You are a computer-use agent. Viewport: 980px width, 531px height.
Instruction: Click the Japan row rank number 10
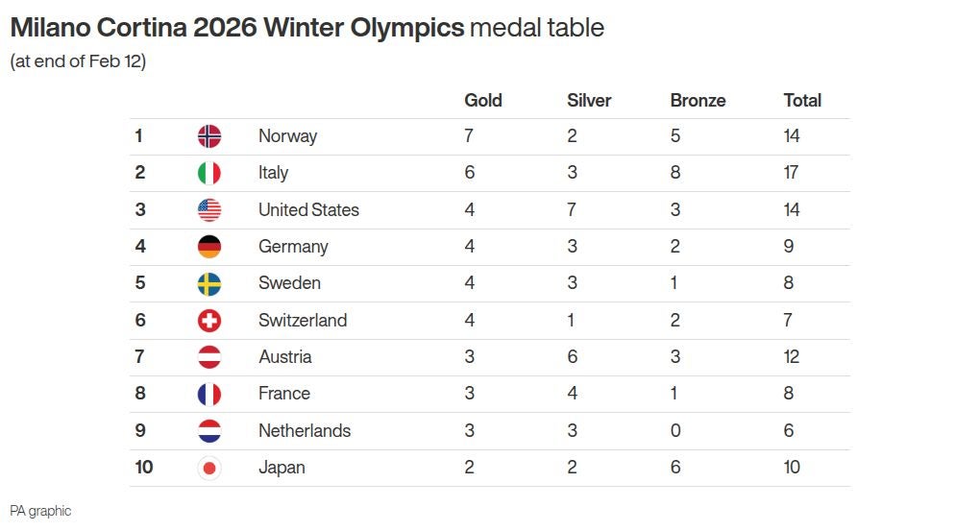coord(144,468)
